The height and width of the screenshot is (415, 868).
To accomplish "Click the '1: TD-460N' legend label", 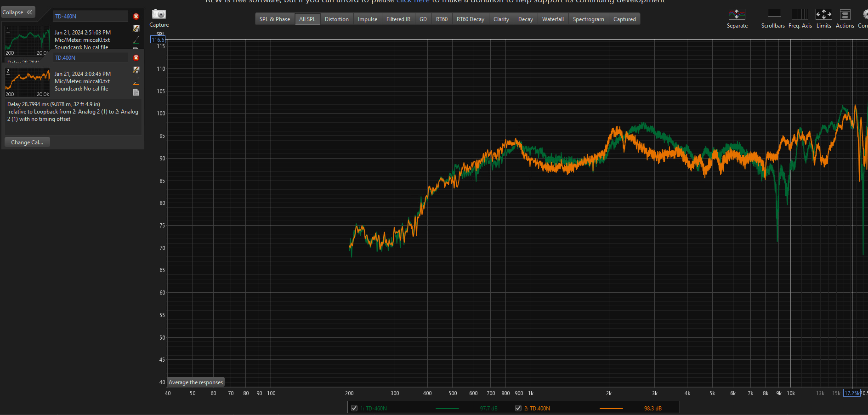I will [374, 409].
